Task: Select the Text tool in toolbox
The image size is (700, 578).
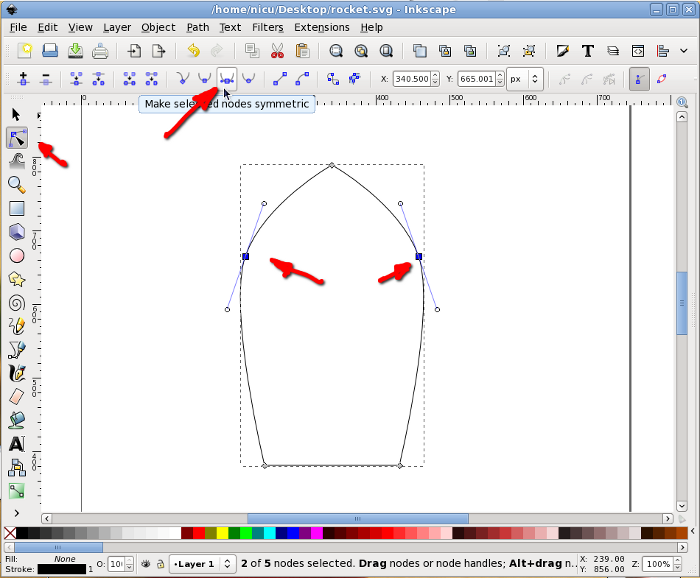Action: [x=17, y=444]
